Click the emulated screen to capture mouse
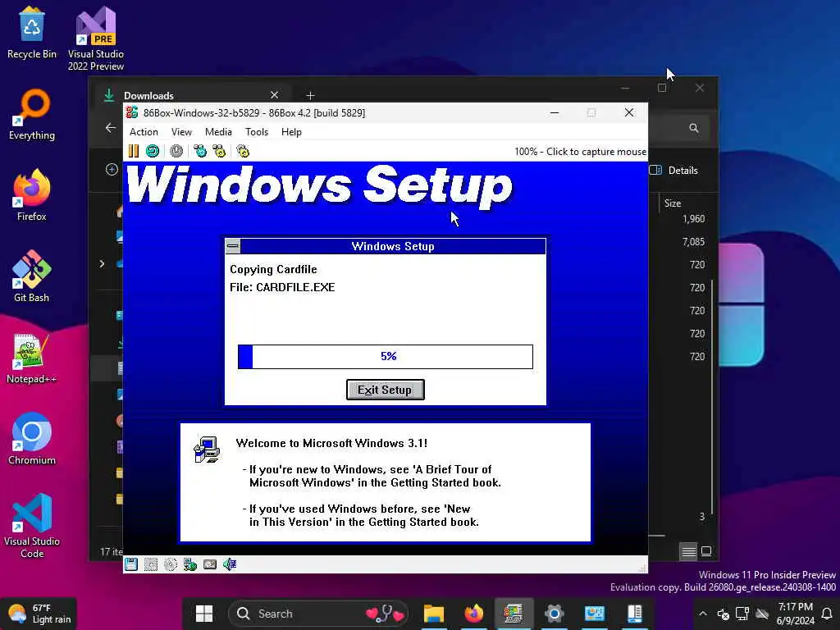 coord(386,358)
